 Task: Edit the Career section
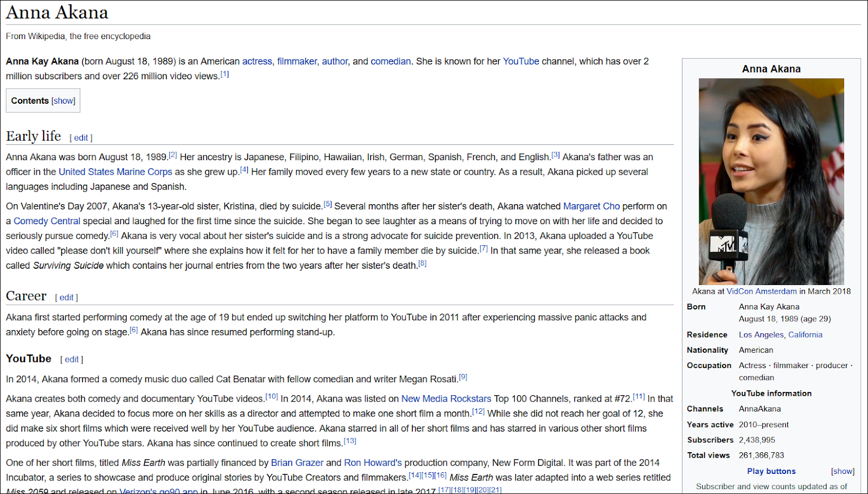(66, 297)
